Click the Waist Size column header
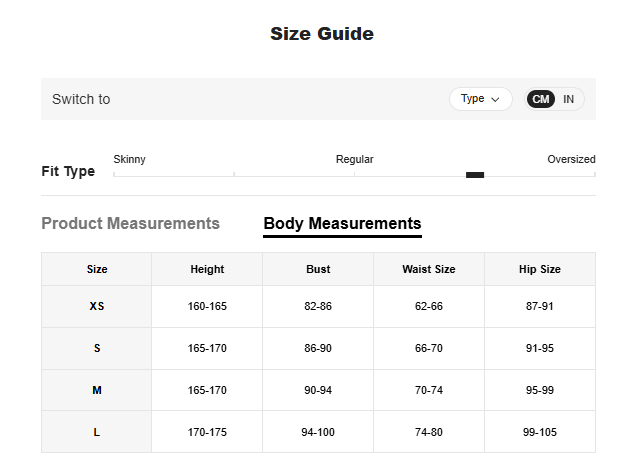This screenshot has height=462, width=621. coord(428,269)
